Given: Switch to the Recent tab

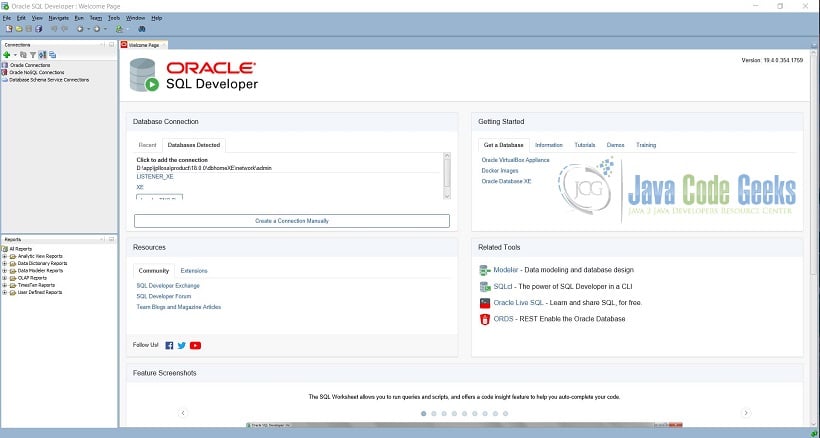Looking at the screenshot, I should coord(147,145).
